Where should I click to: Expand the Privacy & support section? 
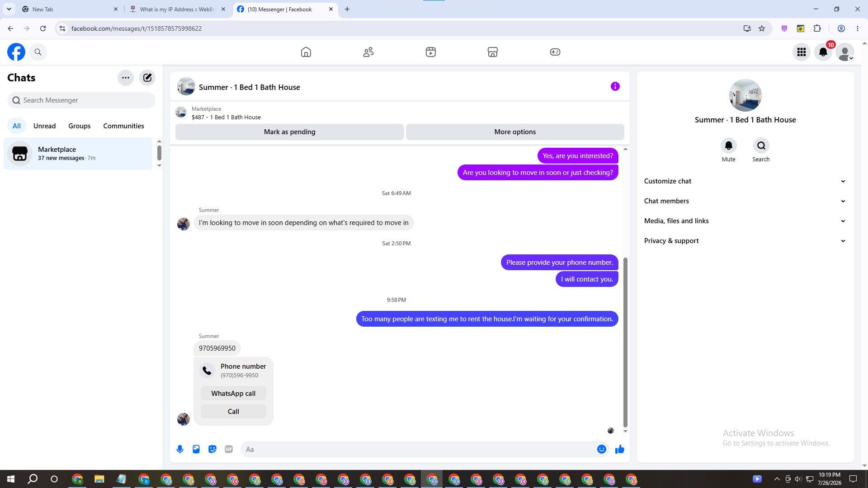(745, 241)
